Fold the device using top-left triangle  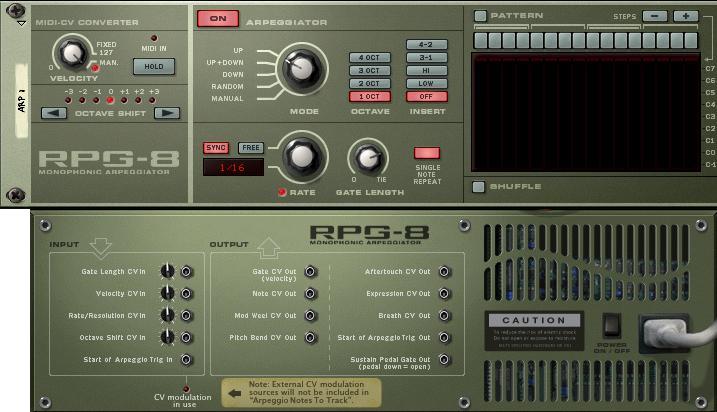pos(21,23)
